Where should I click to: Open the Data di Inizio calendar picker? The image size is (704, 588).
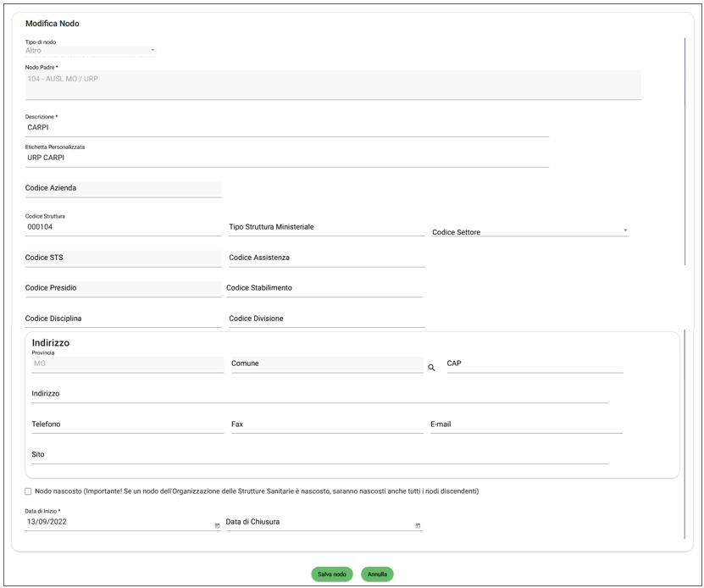(x=217, y=526)
